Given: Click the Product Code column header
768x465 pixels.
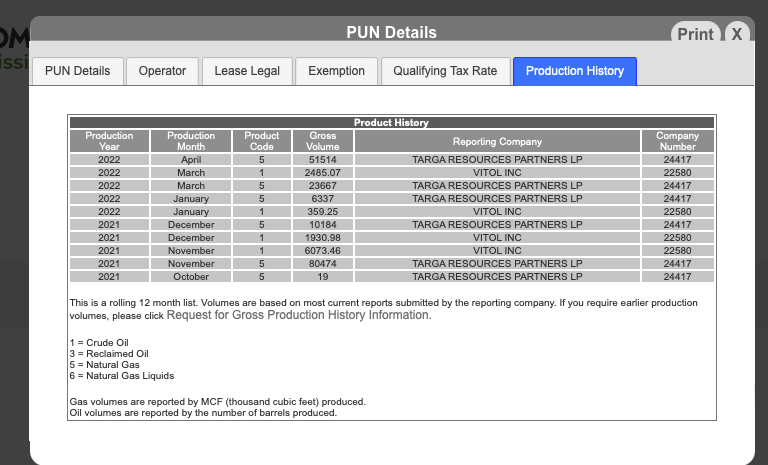Looking at the screenshot, I should pyautogui.click(x=262, y=141).
